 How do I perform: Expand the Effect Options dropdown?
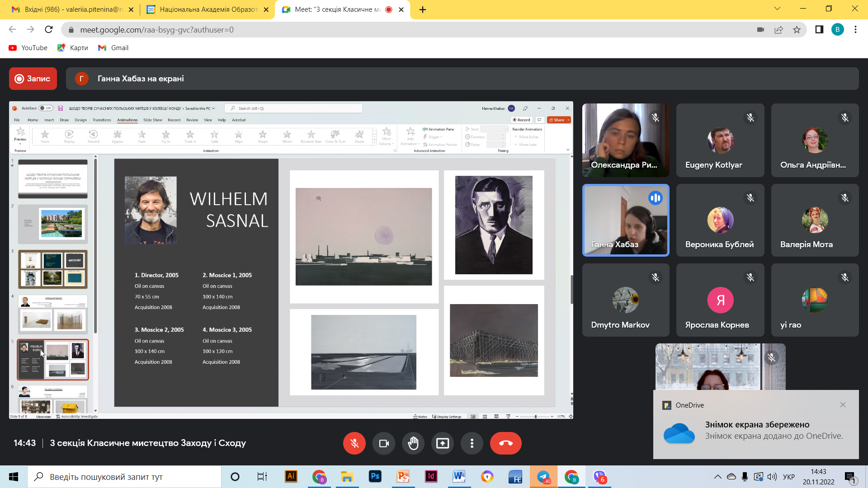pos(387,136)
